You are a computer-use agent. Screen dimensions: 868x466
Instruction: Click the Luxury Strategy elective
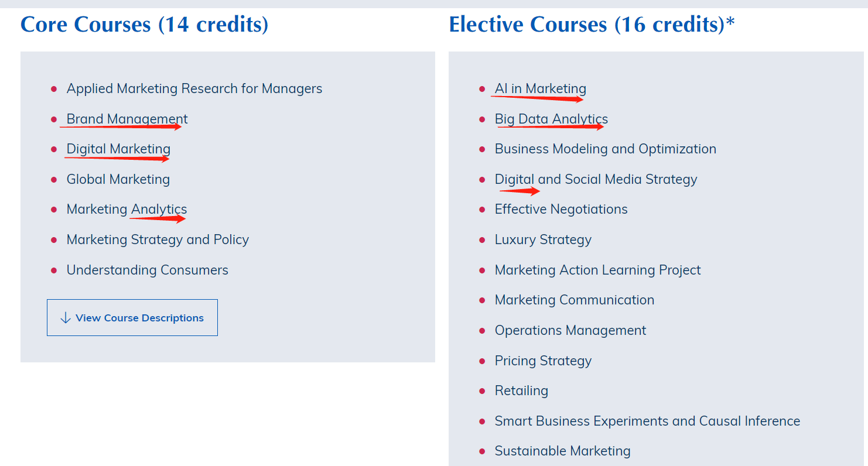point(543,240)
